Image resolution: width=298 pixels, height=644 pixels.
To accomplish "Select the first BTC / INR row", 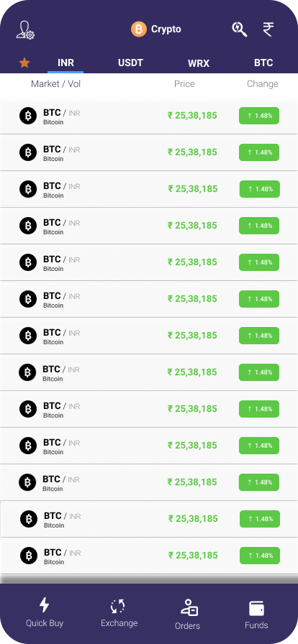I will 149,116.
